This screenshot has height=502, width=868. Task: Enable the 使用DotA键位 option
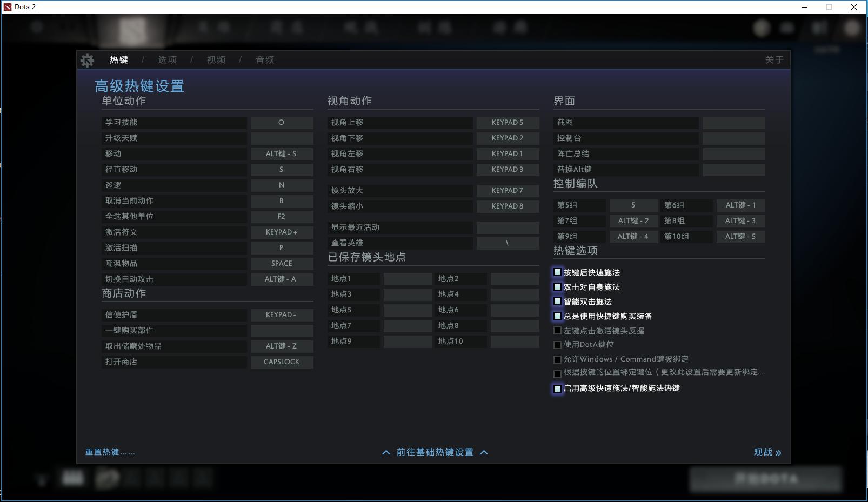tap(557, 345)
